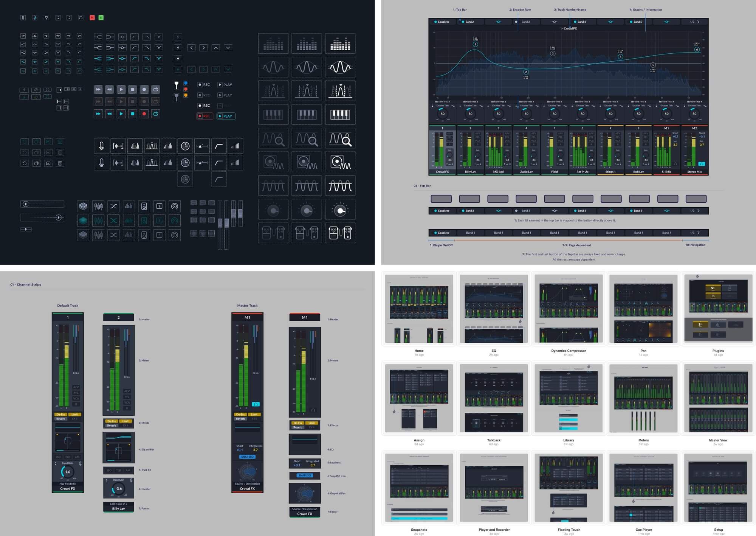This screenshot has width=756, height=536.
Task: Select EQ band node 2 on the graph
Action: (526, 72)
